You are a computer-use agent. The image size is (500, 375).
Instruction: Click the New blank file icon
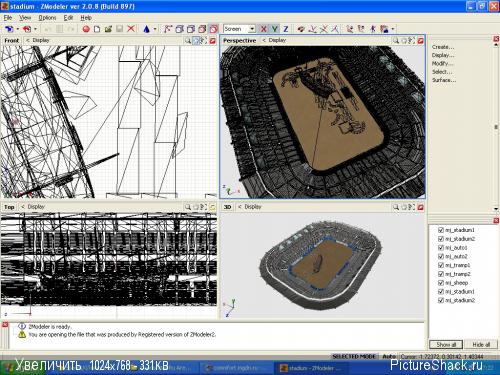(97, 29)
